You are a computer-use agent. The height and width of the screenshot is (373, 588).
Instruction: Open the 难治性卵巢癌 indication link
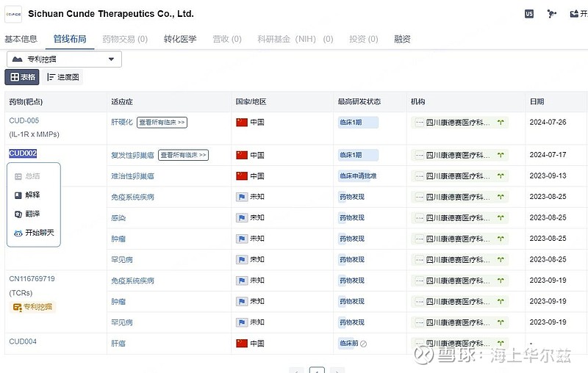coord(132,176)
